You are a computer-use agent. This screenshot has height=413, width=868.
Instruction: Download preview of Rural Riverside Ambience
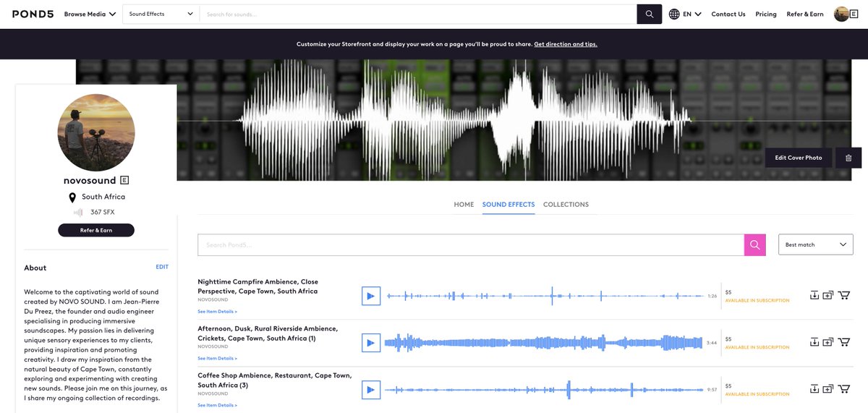[x=814, y=341]
